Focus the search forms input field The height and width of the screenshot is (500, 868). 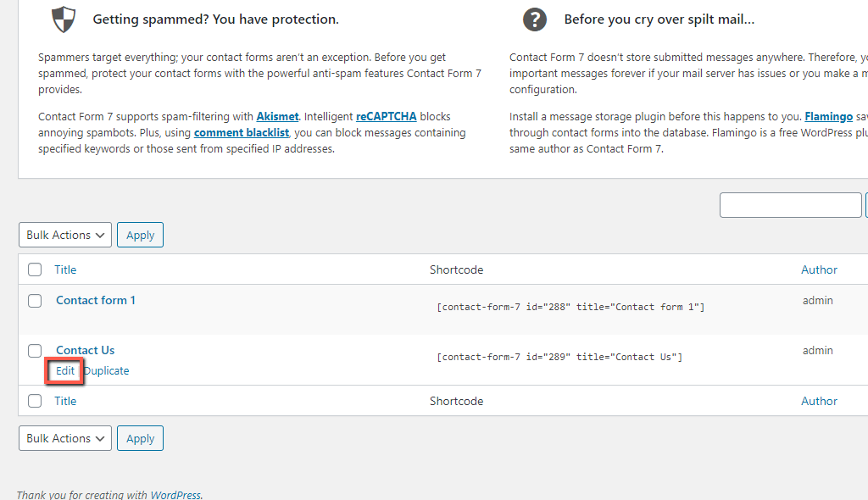[791, 205]
